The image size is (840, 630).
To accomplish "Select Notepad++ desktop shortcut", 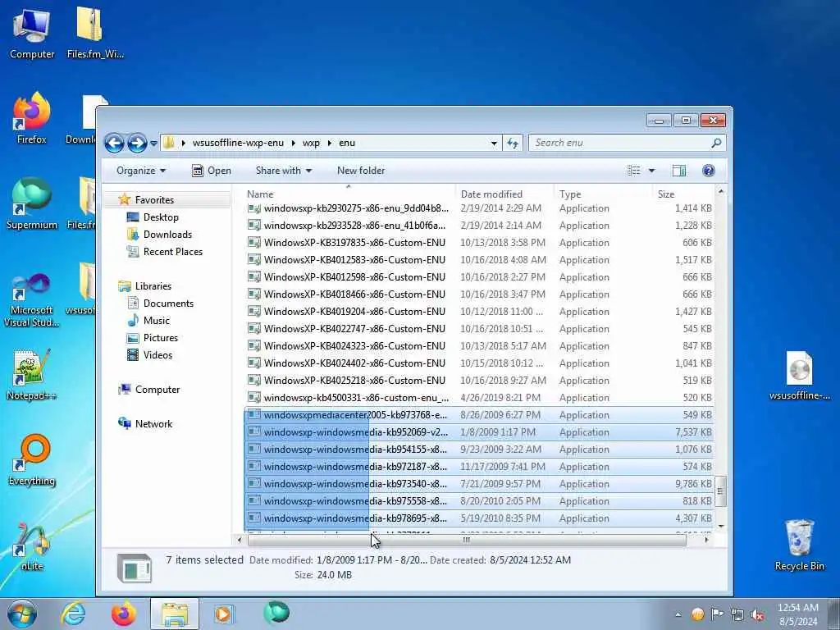I will tap(32, 374).
